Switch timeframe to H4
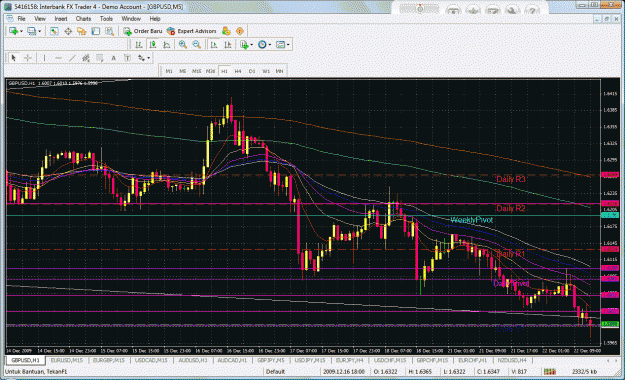Viewport: 625px width, 380px height. point(238,71)
